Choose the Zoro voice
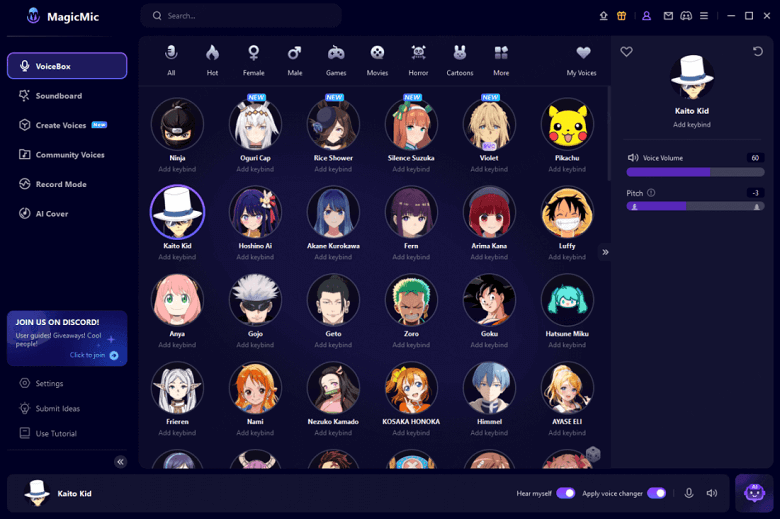780x519 pixels. [411, 300]
